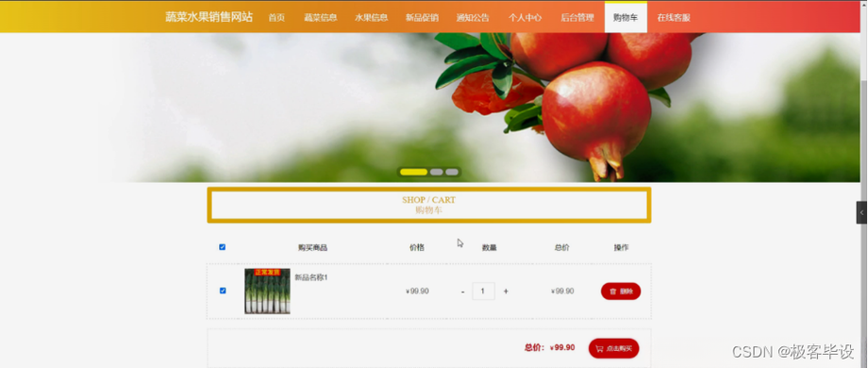Select the third carousel indicator dot
This screenshot has width=868, height=368.
click(452, 172)
